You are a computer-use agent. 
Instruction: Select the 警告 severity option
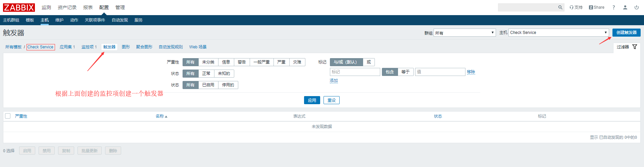(x=242, y=62)
